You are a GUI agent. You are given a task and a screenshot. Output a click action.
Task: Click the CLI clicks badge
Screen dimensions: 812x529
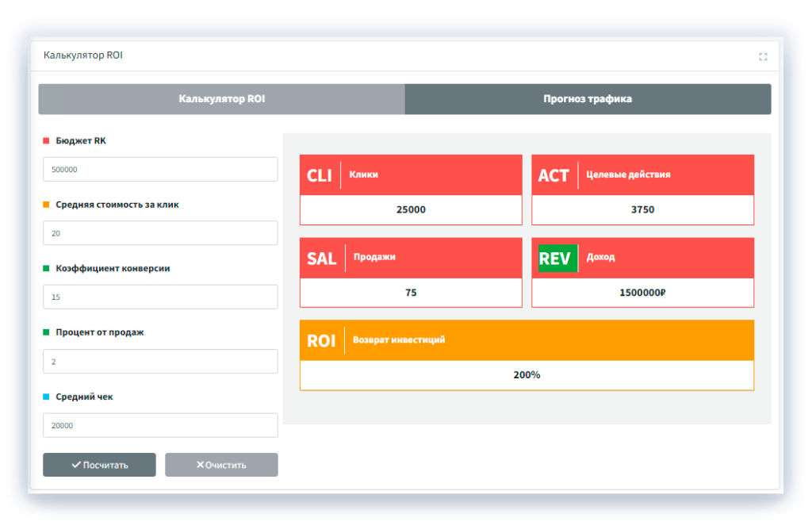click(x=320, y=175)
